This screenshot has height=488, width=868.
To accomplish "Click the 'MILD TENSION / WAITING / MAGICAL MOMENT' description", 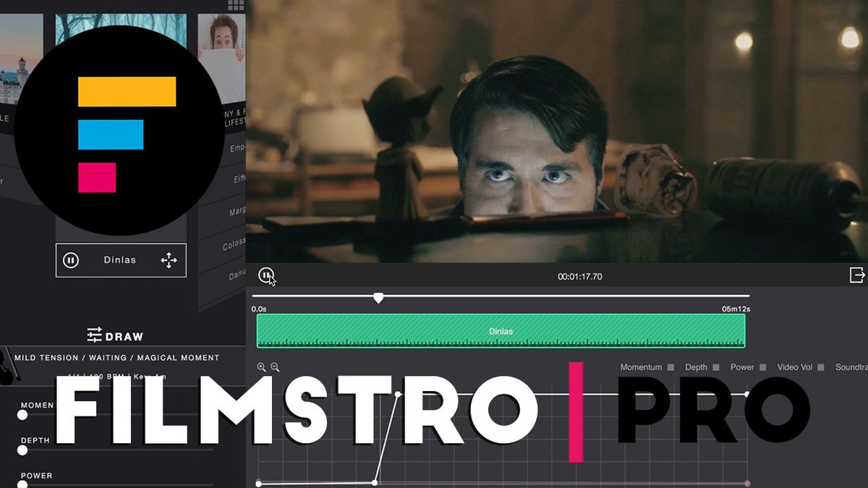I will 116,357.
